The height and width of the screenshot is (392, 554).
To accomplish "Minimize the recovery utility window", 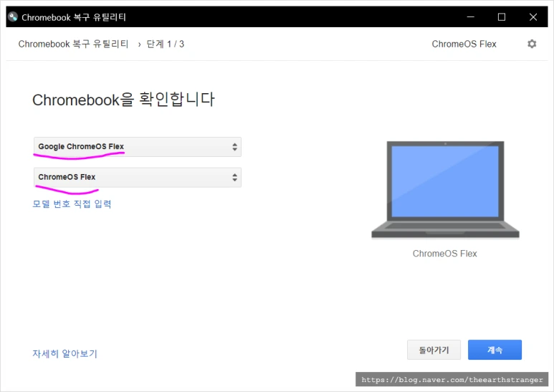I will (471, 17).
